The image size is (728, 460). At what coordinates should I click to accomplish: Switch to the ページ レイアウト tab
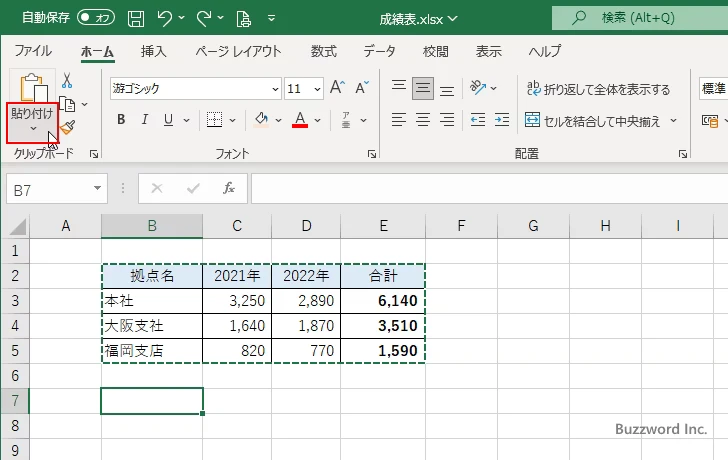coord(238,51)
